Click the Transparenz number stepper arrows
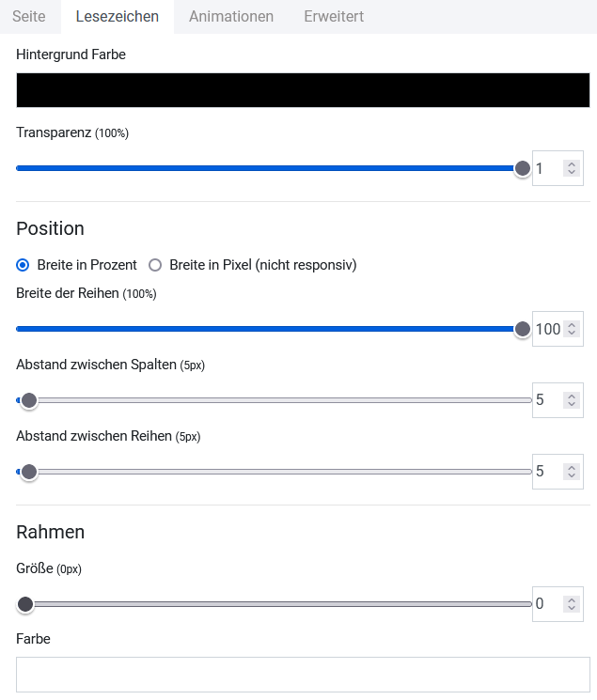Viewport: 597px width, 700px height. pyautogui.click(x=571, y=168)
